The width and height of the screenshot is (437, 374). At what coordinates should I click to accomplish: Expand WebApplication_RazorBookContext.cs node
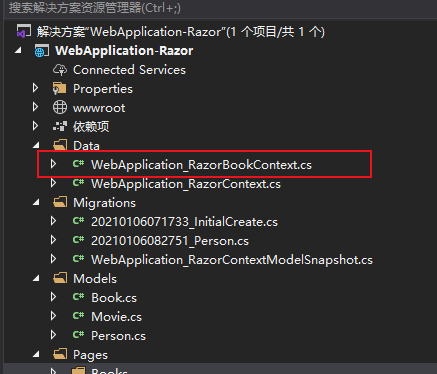point(53,164)
